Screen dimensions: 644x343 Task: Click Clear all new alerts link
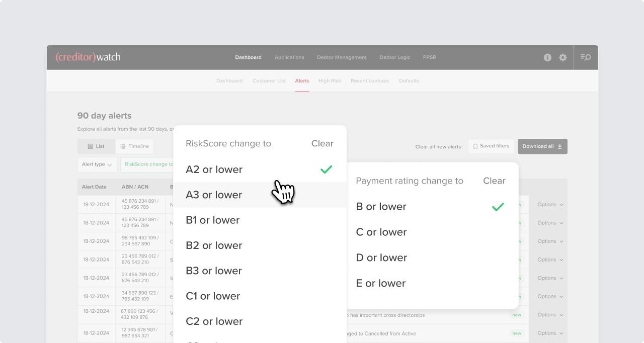438,147
